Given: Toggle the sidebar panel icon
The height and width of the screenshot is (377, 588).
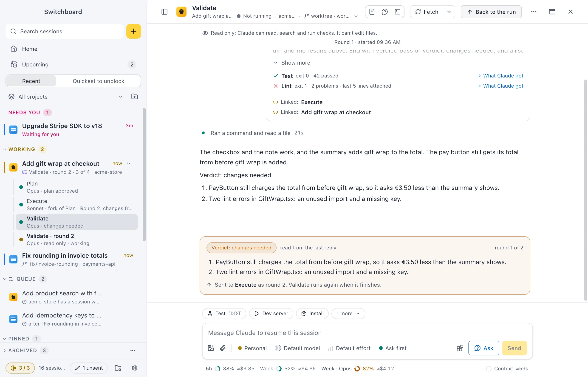Looking at the screenshot, I should [164, 12].
